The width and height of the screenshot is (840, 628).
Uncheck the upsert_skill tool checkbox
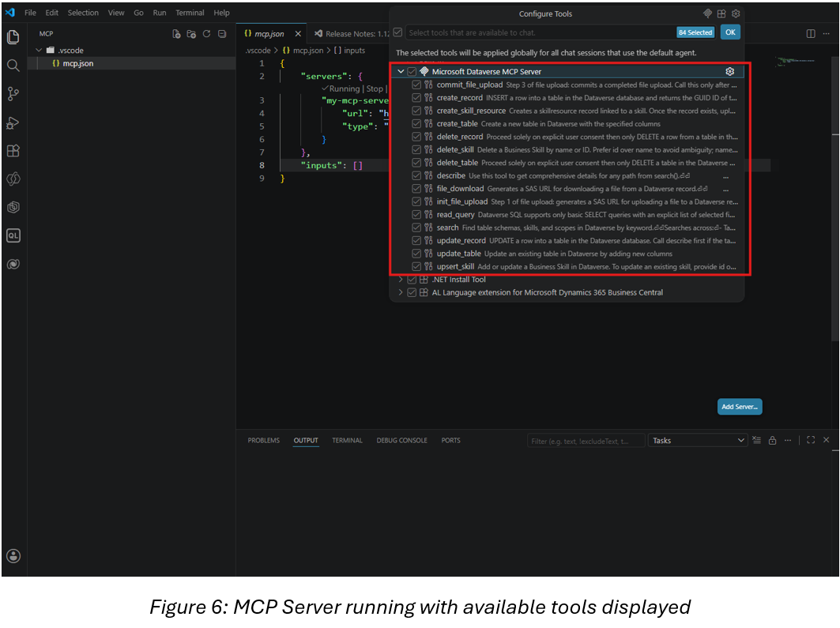tap(416, 267)
